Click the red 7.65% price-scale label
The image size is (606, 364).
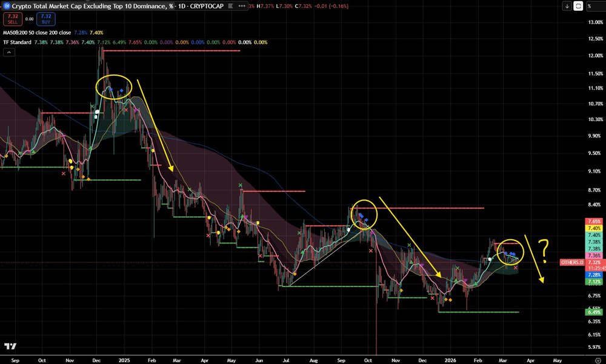[x=594, y=222]
